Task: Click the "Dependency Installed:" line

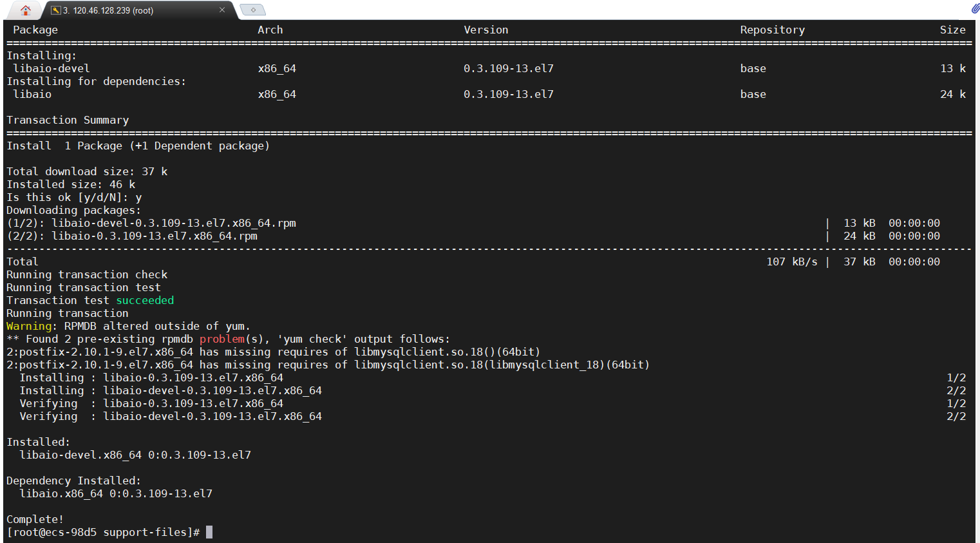Action: 73,481
